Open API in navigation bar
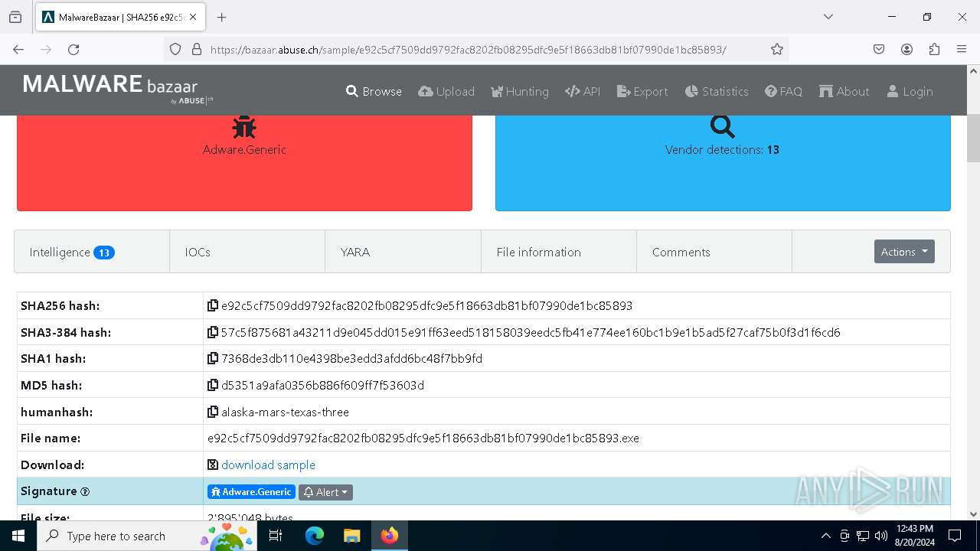 tap(583, 91)
